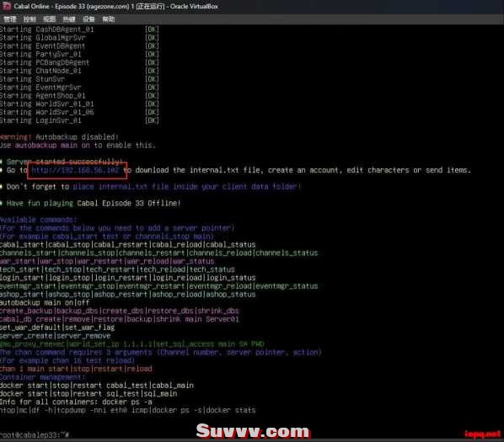Click the 'autobackup main on|off' line
The height and width of the screenshot is (442, 504).
click(x=45, y=303)
